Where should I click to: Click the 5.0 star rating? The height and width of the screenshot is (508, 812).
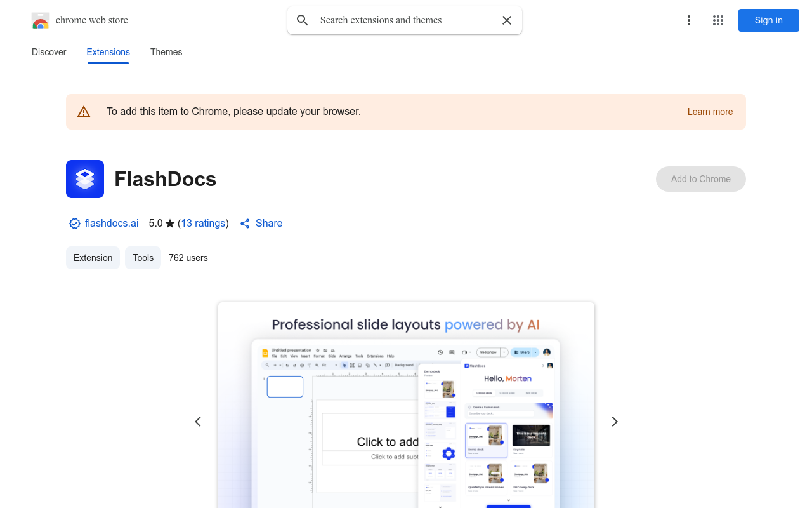[x=162, y=224]
